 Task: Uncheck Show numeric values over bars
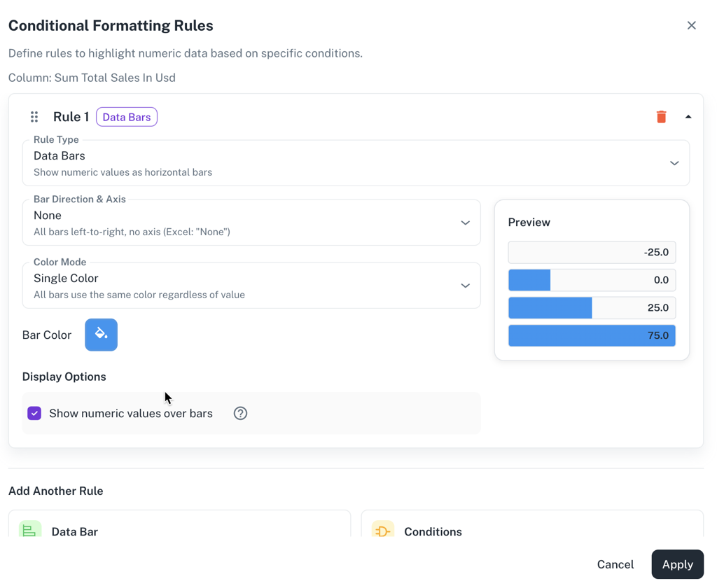[34, 413]
